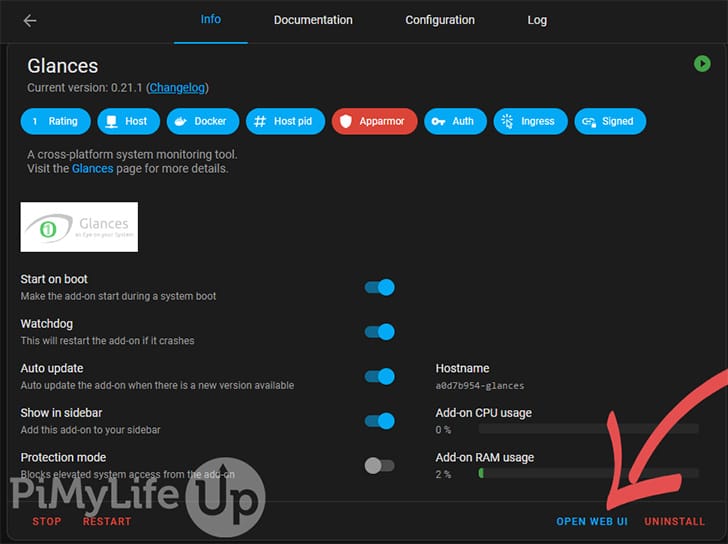Click the RESTART button
This screenshot has width=728, height=544.
coord(107,521)
